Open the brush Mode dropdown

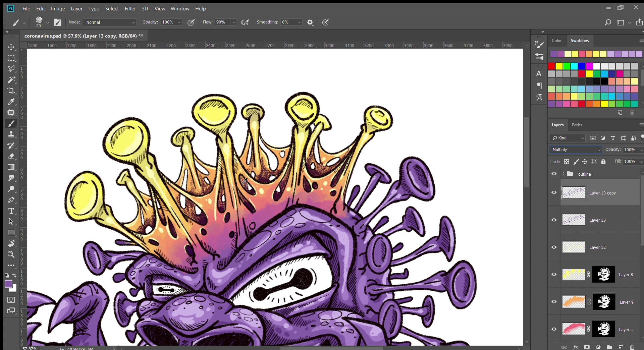[x=110, y=22]
